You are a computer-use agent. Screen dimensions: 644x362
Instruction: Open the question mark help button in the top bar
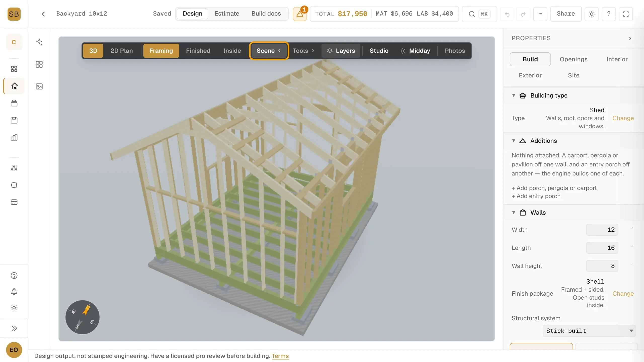click(609, 14)
